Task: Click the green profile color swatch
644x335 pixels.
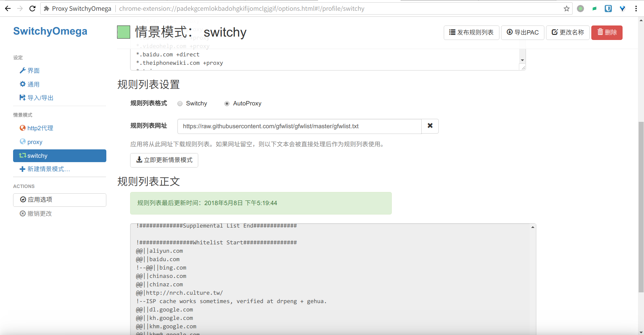Action: point(123,32)
